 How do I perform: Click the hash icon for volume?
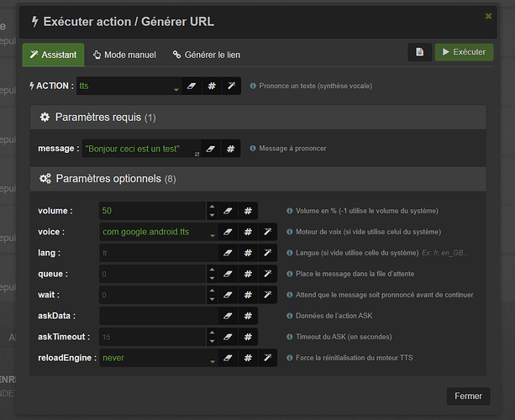[x=248, y=211]
